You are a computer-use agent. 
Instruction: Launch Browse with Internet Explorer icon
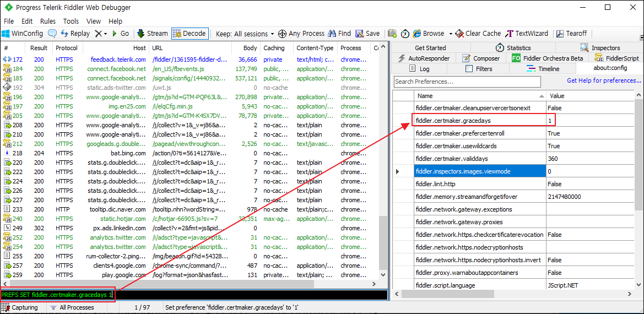429,34
